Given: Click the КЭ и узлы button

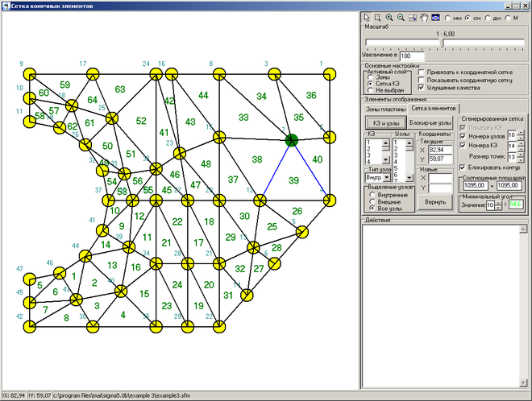Looking at the screenshot, I should [386, 123].
